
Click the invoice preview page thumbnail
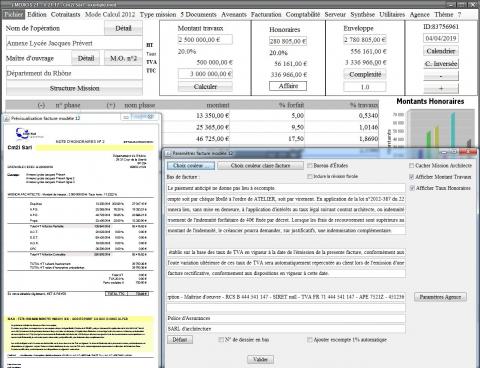[x=81, y=245]
